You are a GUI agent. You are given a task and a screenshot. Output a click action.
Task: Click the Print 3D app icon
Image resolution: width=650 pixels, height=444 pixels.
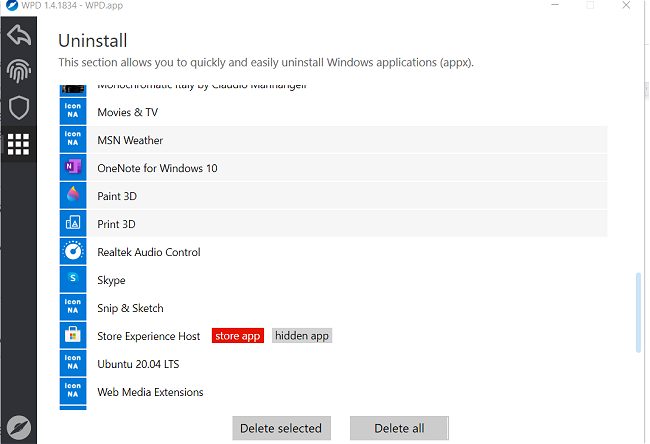click(x=73, y=223)
